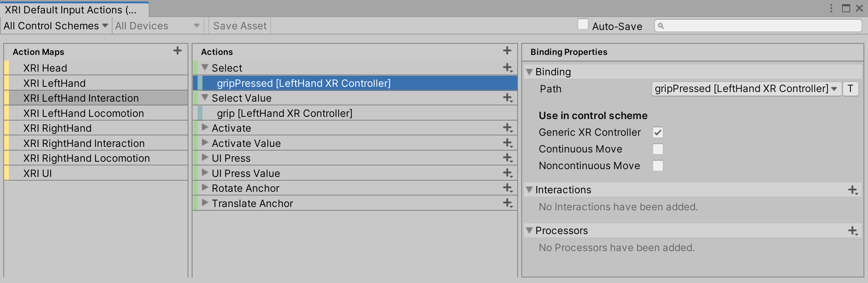Add a binding to UI Press action
Image resolution: width=868 pixels, height=283 pixels.
pyautogui.click(x=508, y=158)
